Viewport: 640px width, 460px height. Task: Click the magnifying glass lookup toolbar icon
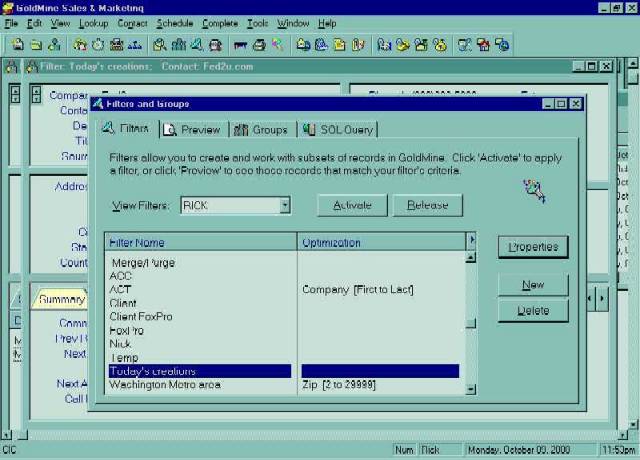click(159, 45)
